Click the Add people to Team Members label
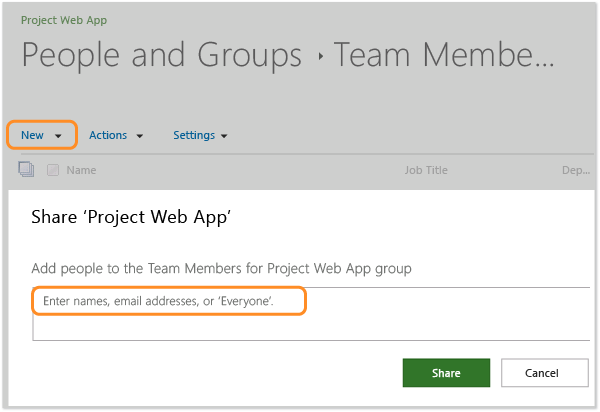 point(221,268)
